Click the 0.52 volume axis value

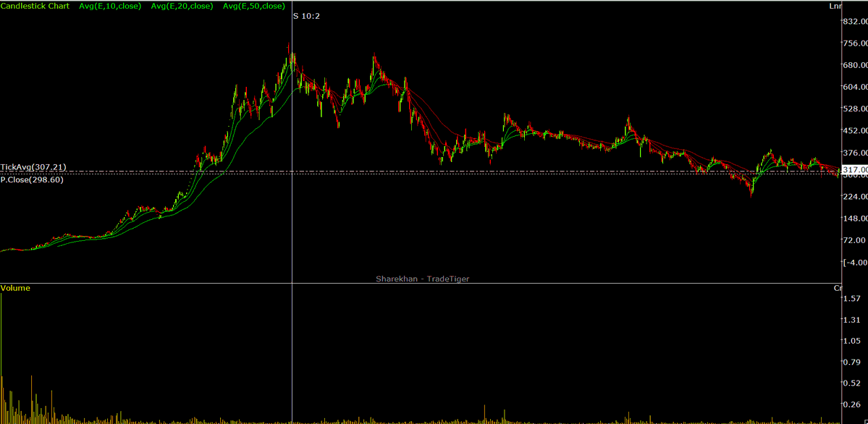[853, 383]
